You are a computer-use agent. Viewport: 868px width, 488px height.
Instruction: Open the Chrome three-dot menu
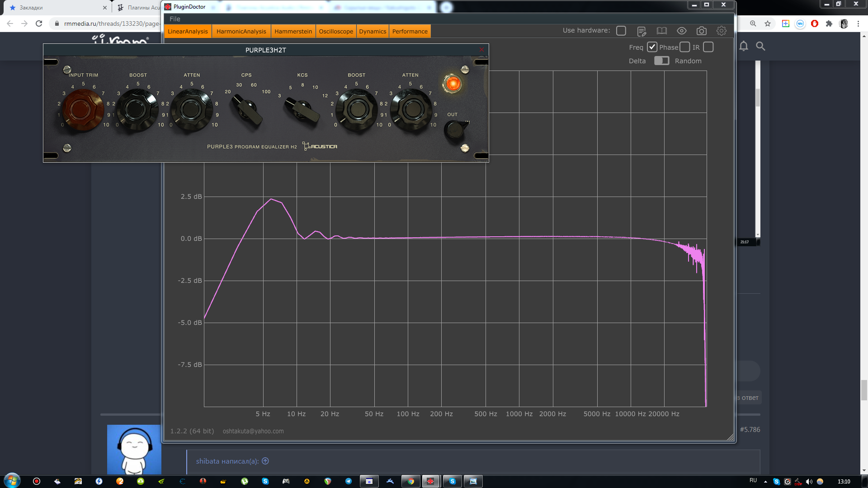click(x=858, y=23)
